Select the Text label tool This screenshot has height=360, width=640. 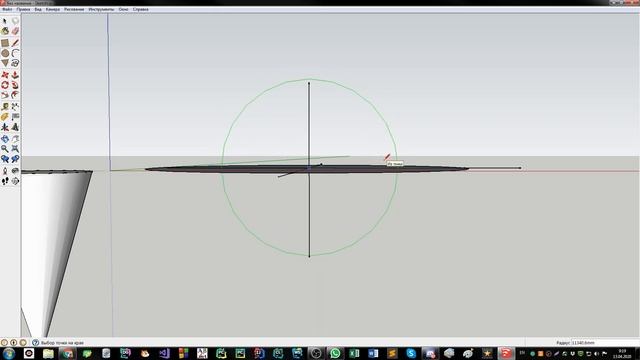coord(15,117)
